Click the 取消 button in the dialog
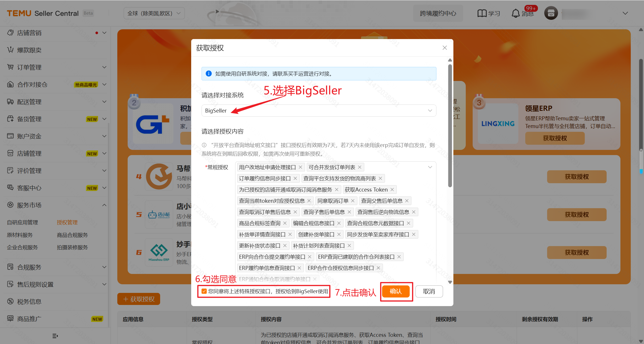The height and width of the screenshot is (344, 644). 429,291
